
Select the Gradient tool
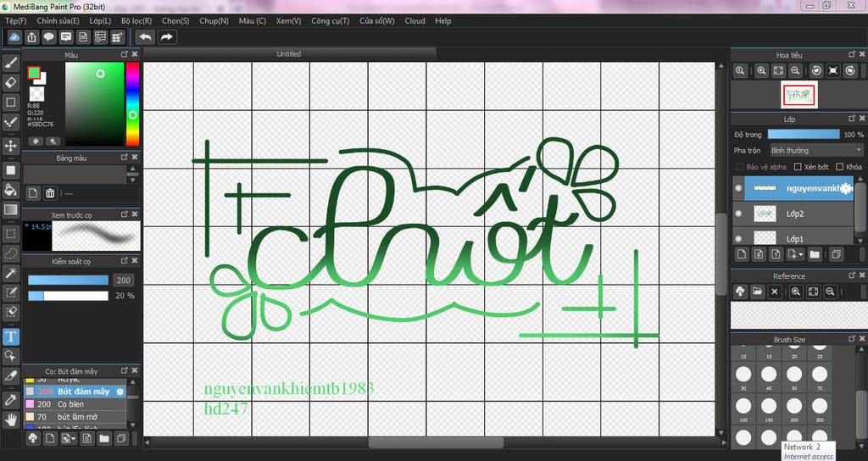10,210
